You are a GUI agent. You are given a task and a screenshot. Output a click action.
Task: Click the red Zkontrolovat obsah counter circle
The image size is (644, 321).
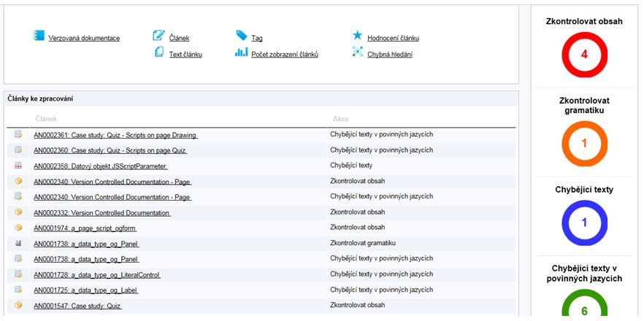pyautogui.click(x=584, y=55)
